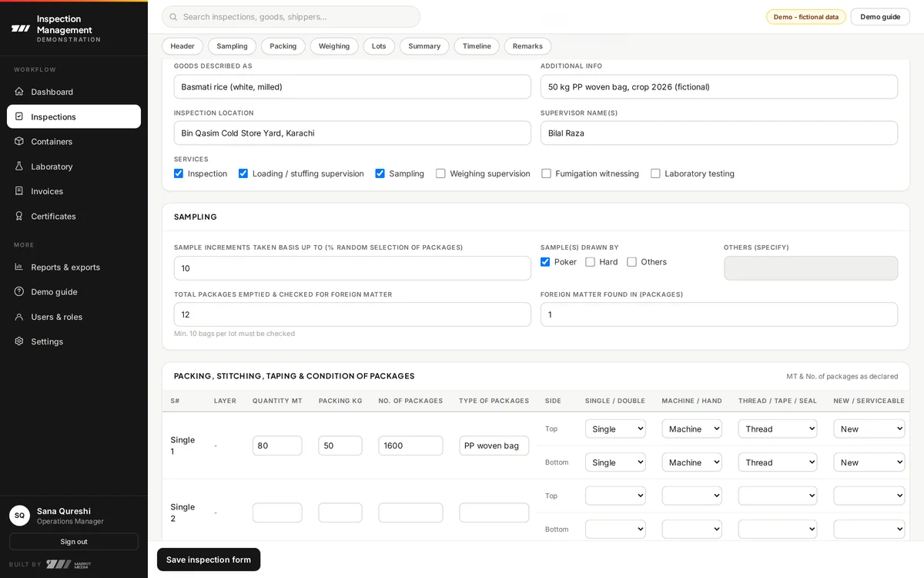Click the Users & roles person icon
Image resolution: width=924 pixels, height=578 pixels.
click(x=19, y=317)
